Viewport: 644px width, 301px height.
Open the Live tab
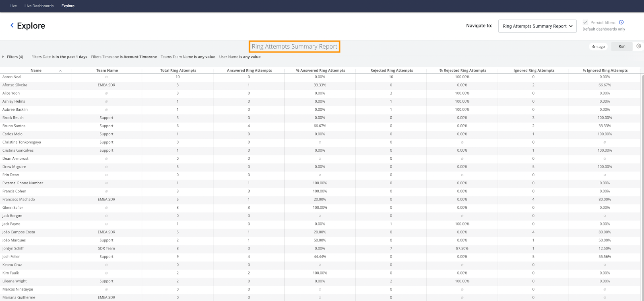point(13,6)
